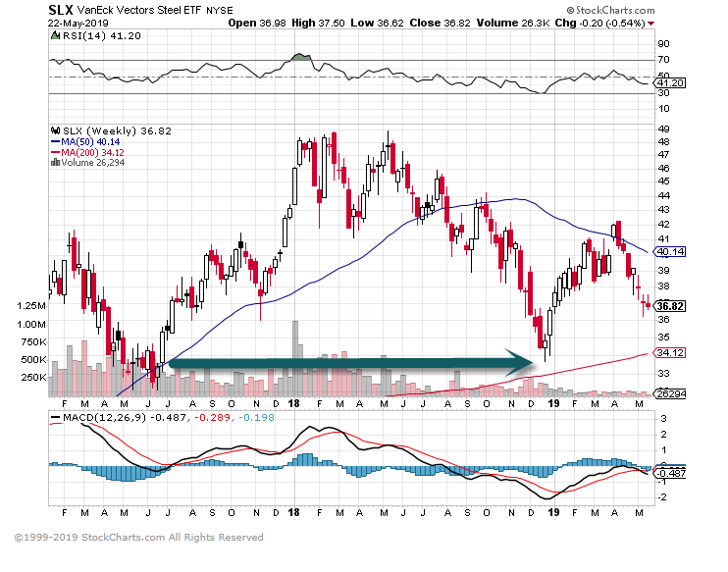Image resolution: width=728 pixels, height=572 pixels.
Task: Click the 34.12 red moving average tag
Action: coord(669,353)
